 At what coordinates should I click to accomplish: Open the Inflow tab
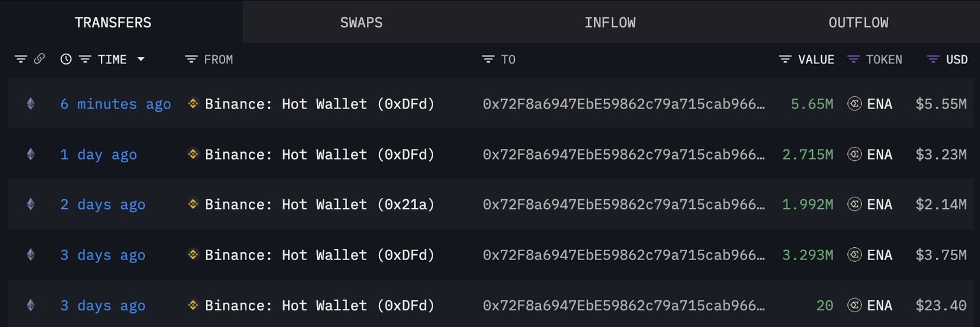tap(610, 22)
